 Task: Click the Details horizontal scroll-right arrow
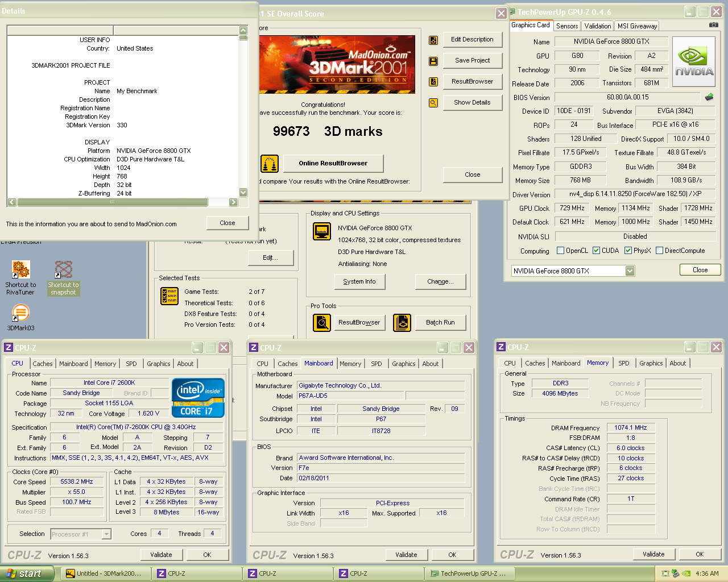(233, 202)
